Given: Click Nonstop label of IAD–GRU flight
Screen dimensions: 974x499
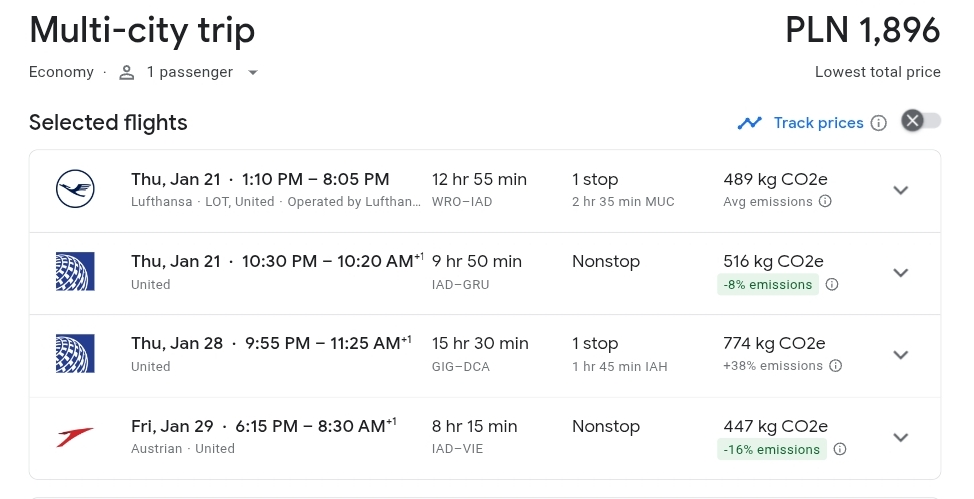Looking at the screenshot, I should tap(606, 262).
